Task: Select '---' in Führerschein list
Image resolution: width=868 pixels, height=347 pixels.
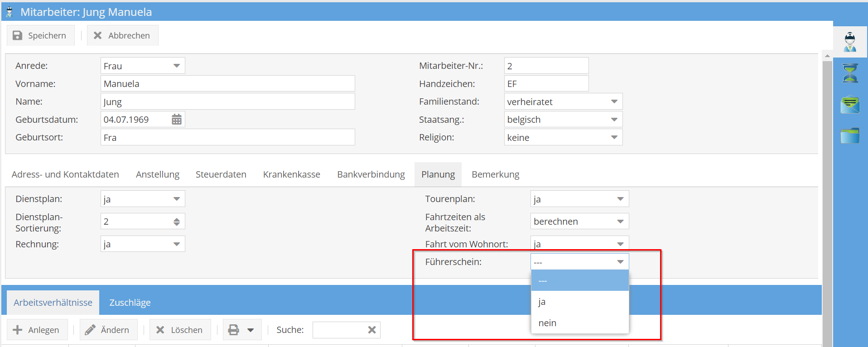Action: 580,281
